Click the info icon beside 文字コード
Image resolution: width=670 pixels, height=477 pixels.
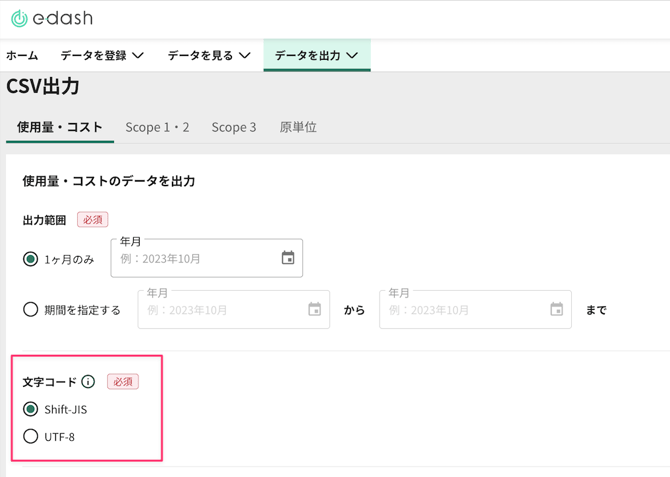(x=89, y=382)
